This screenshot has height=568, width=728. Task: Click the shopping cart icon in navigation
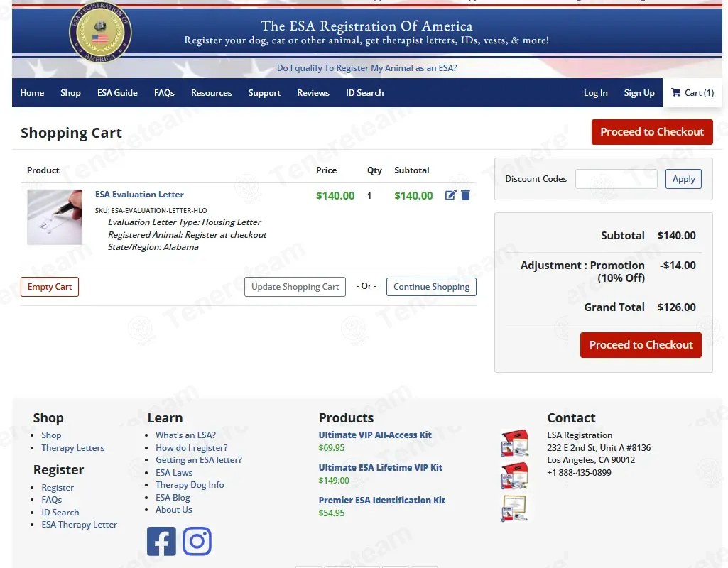(x=676, y=92)
